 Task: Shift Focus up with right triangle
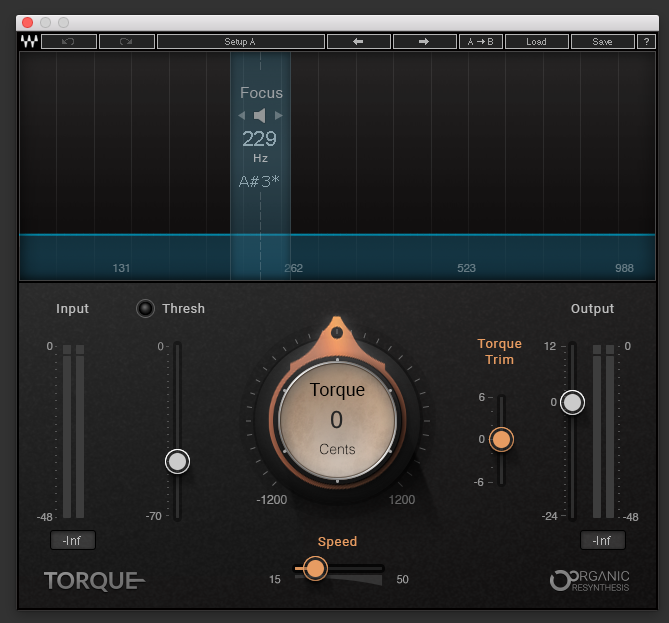tap(279, 116)
